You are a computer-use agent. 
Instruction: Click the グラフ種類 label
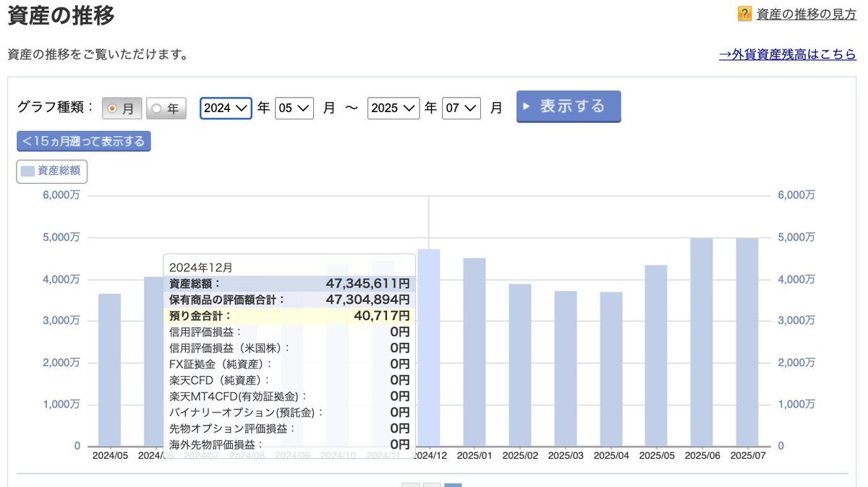pyautogui.click(x=56, y=107)
